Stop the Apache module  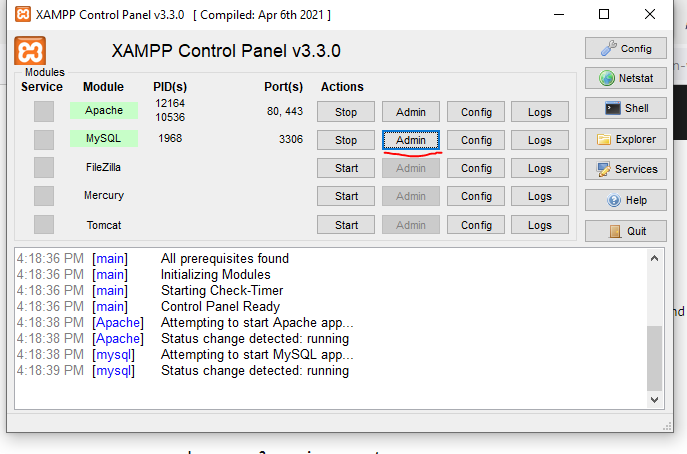pos(346,112)
